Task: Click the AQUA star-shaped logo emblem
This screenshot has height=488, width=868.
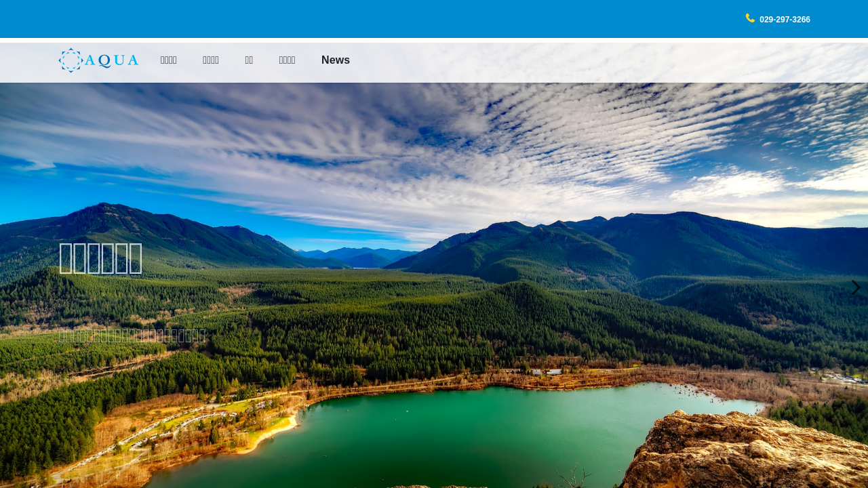Action: click(x=70, y=60)
